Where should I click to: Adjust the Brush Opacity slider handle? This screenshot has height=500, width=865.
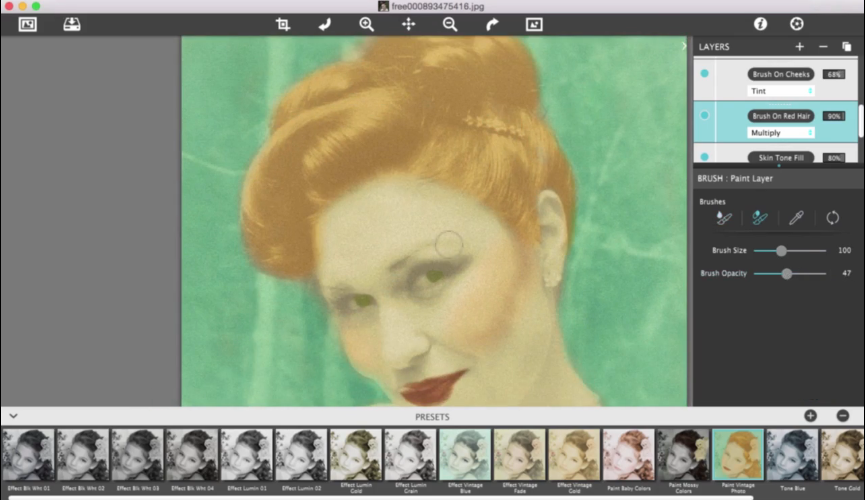point(787,273)
